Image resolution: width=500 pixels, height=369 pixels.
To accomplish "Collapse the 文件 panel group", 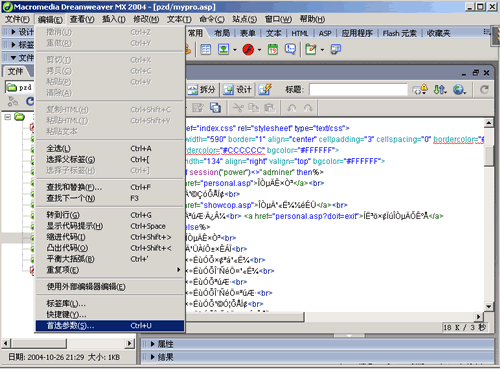I will point(13,58).
